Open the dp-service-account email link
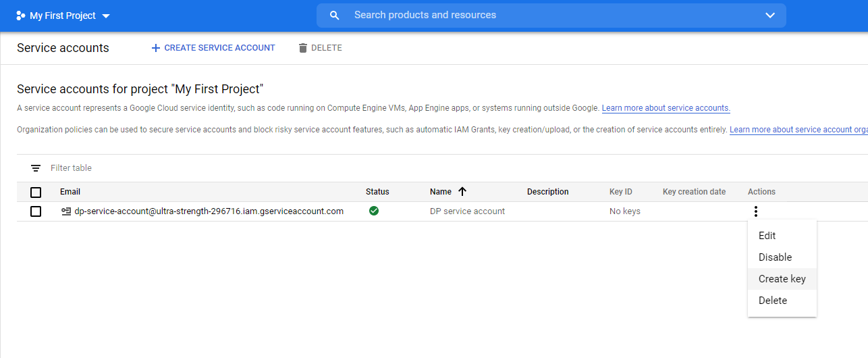The width and height of the screenshot is (868, 358). point(209,211)
